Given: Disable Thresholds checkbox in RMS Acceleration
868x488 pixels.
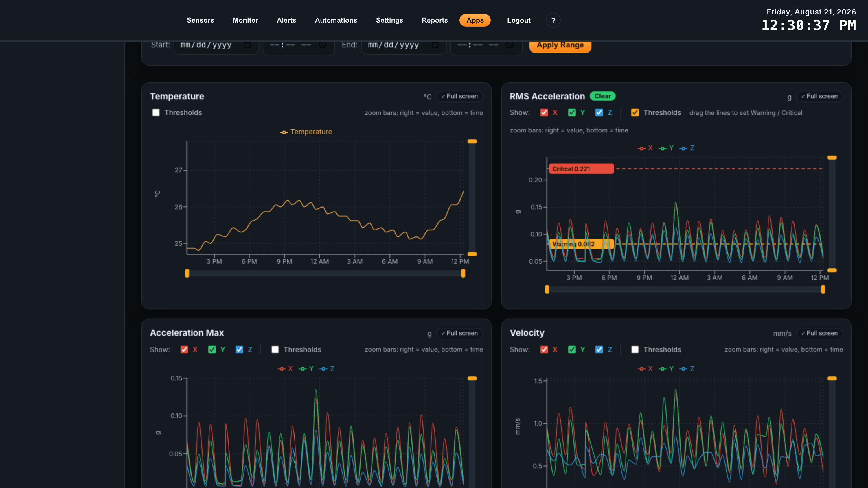Looking at the screenshot, I should (635, 112).
